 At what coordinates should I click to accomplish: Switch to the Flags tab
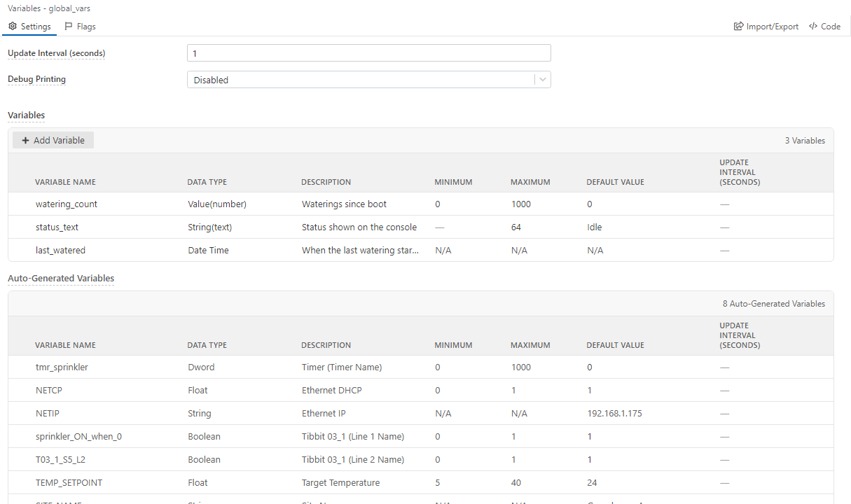tap(80, 27)
